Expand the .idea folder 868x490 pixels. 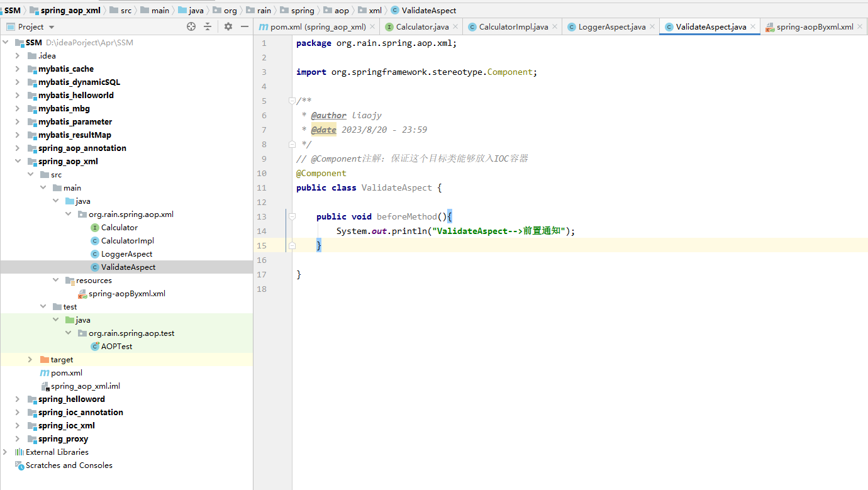[x=18, y=56]
